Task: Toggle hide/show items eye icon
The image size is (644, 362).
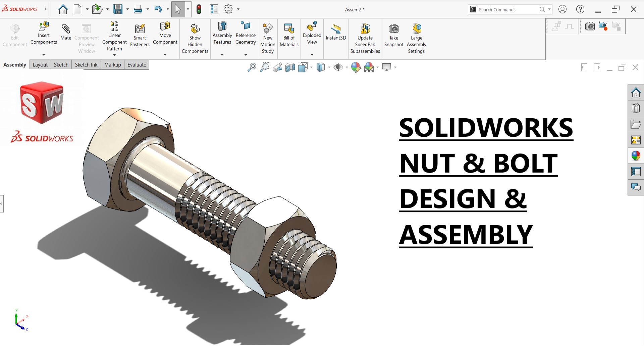Action: point(338,67)
